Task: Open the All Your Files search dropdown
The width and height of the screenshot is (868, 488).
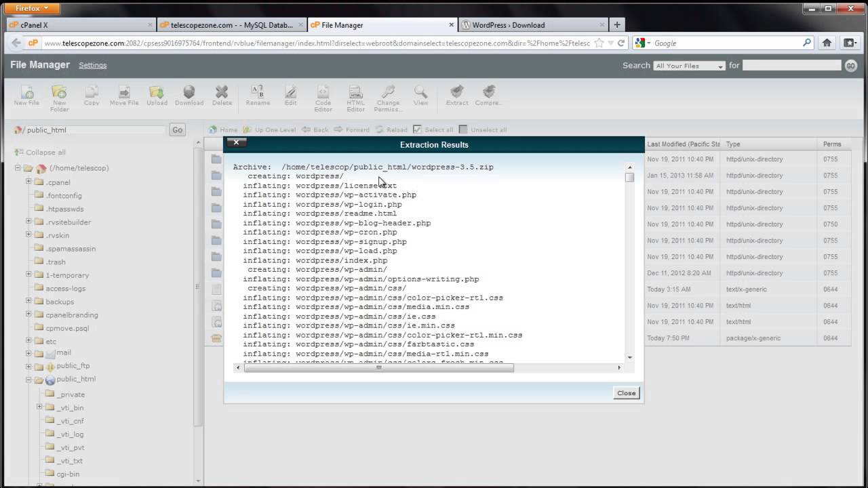Action: pyautogui.click(x=690, y=66)
